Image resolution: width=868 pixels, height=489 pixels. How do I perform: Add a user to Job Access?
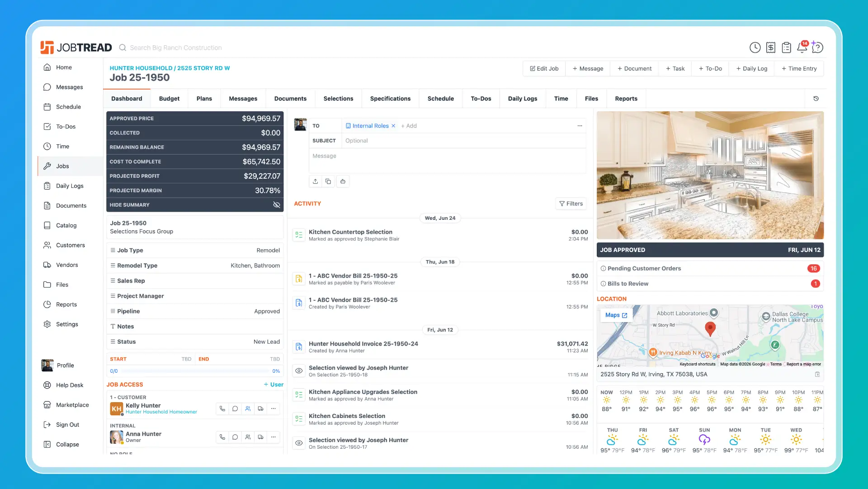(x=274, y=385)
